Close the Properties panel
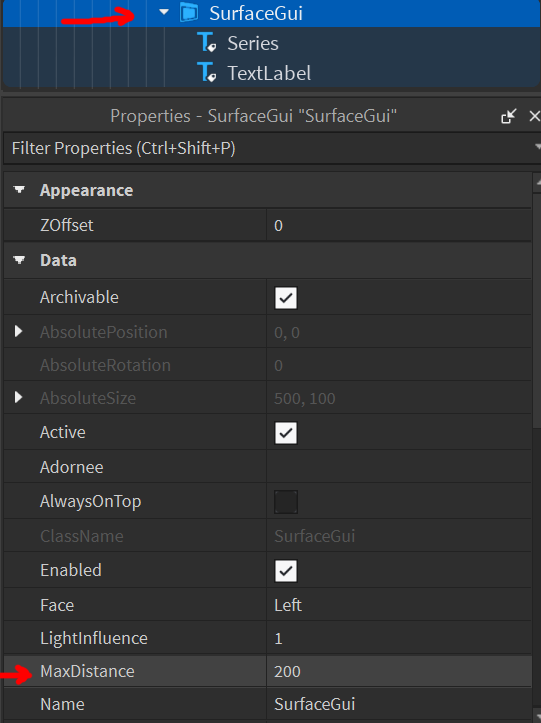Screen dimensions: 541x723 point(535,116)
